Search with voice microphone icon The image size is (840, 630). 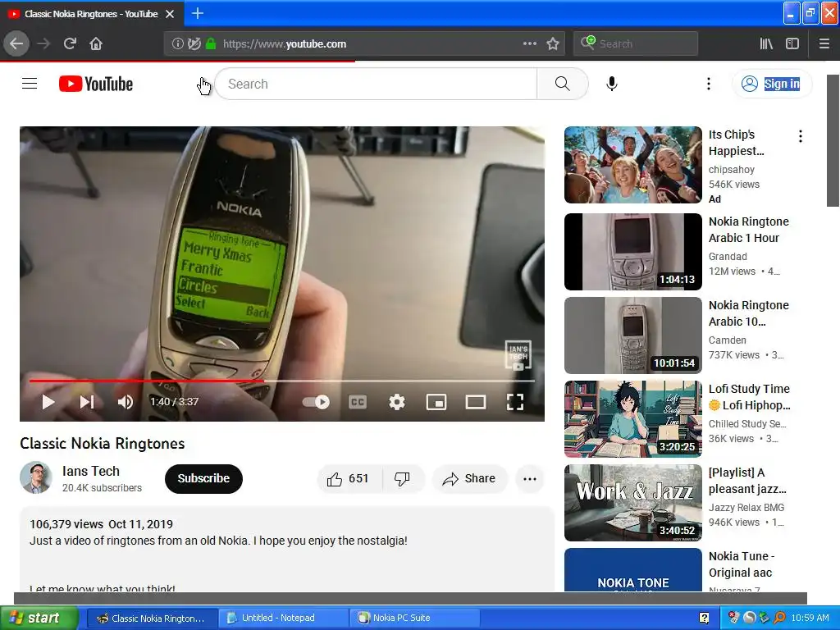[x=612, y=84]
